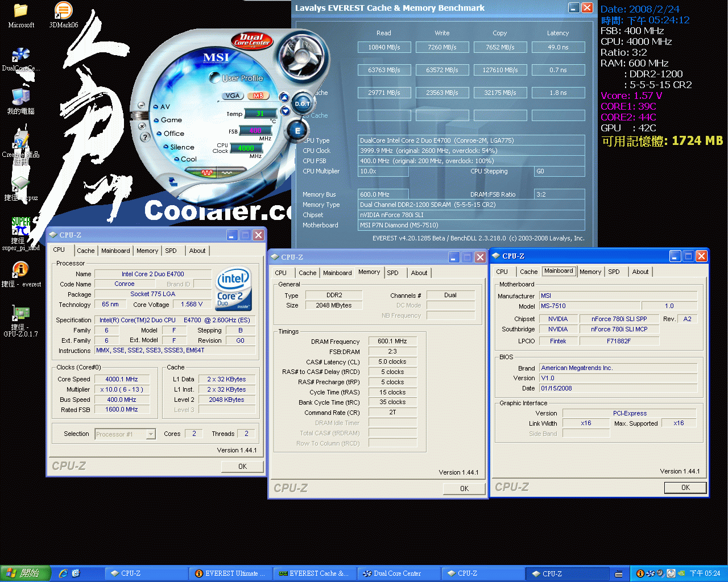Image resolution: width=728 pixels, height=582 pixels.
Task: Launch Internet Explorer from the quick launch bar
Action: tap(63, 573)
